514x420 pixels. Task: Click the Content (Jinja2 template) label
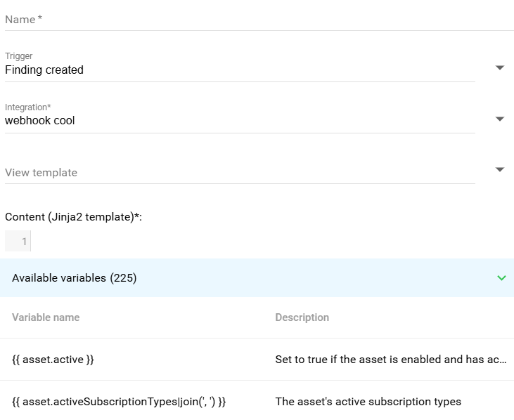tap(73, 217)
